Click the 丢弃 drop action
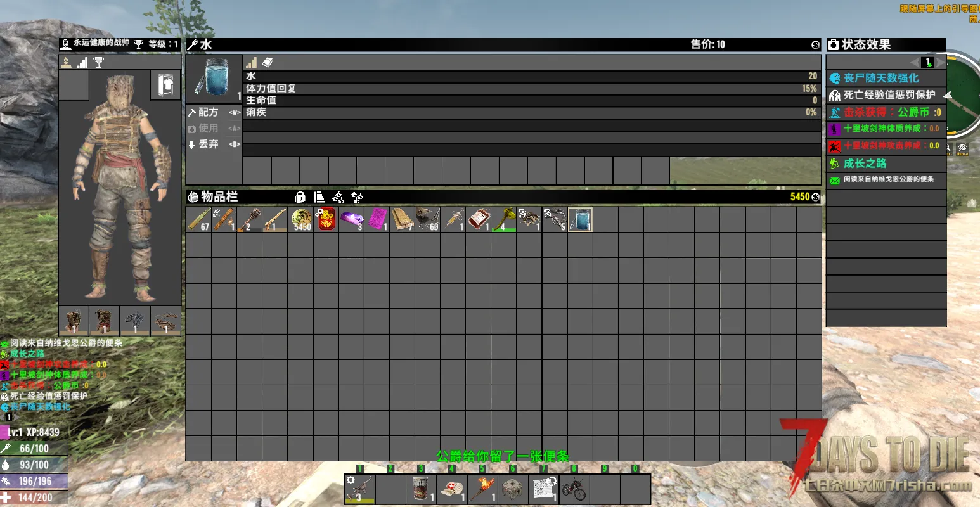 [214, 144]
